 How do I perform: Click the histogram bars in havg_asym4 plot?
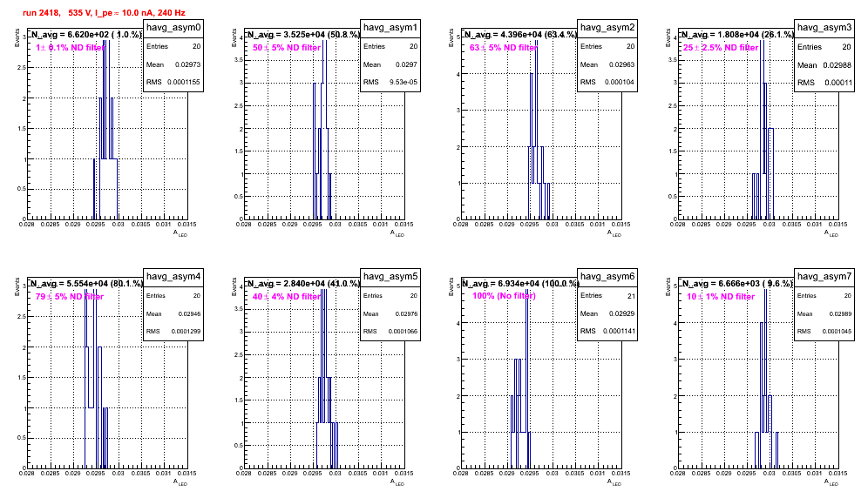tap(97, 378)
